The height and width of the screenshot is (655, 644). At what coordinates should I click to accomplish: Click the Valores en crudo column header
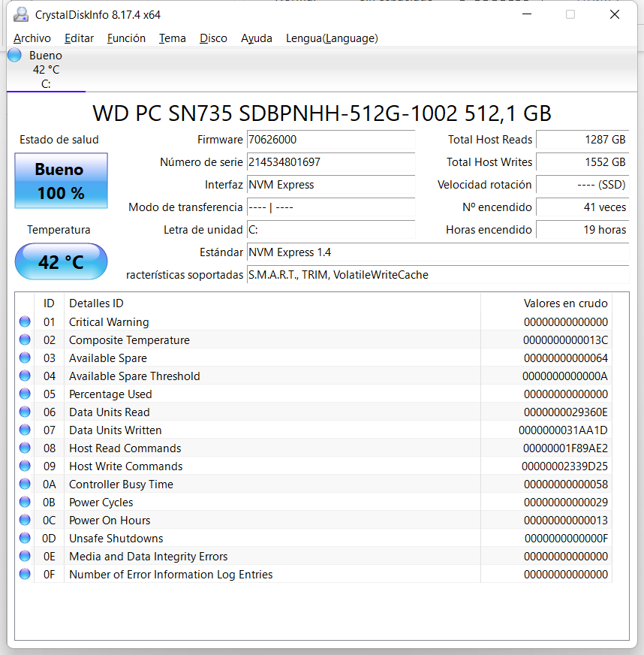click(x=546, y=303)
